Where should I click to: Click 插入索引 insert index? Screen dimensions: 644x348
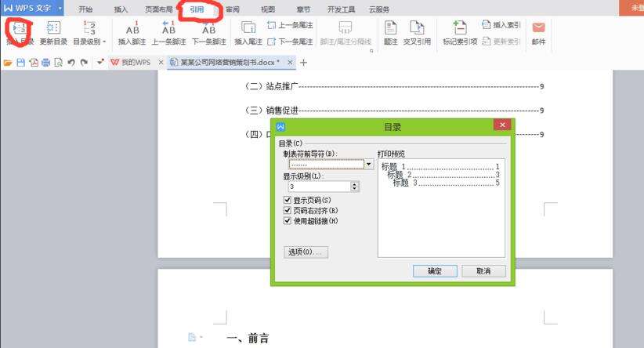tap(501, 25)
